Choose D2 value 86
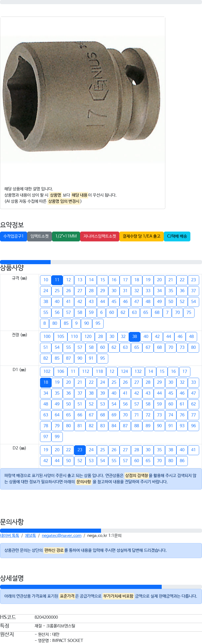 [x=182, y=461]
